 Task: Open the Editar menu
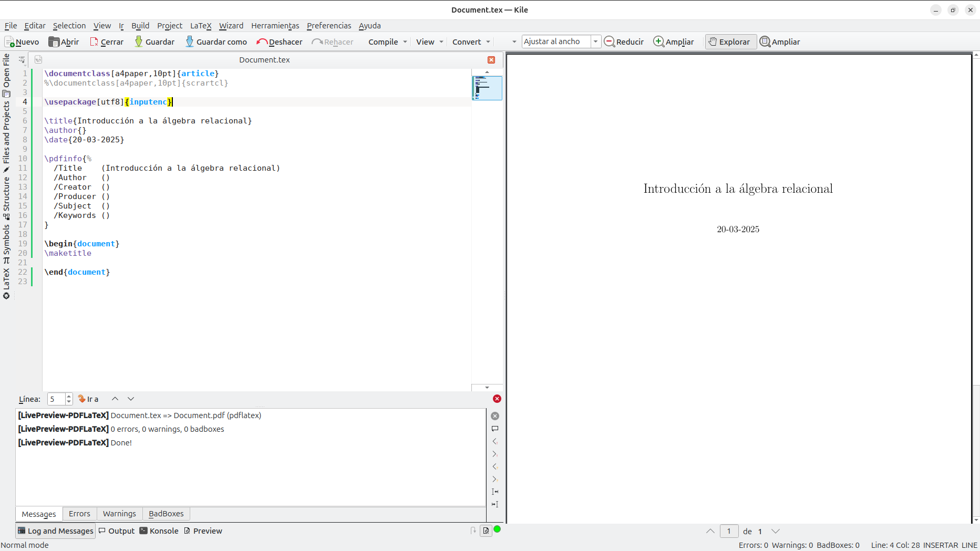(x=35, y=26)
